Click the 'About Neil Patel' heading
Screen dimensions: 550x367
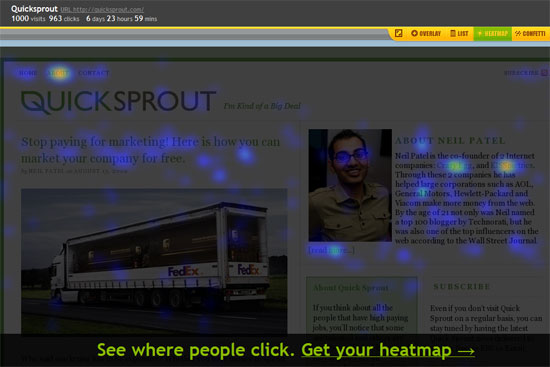(x=450, y=141)
